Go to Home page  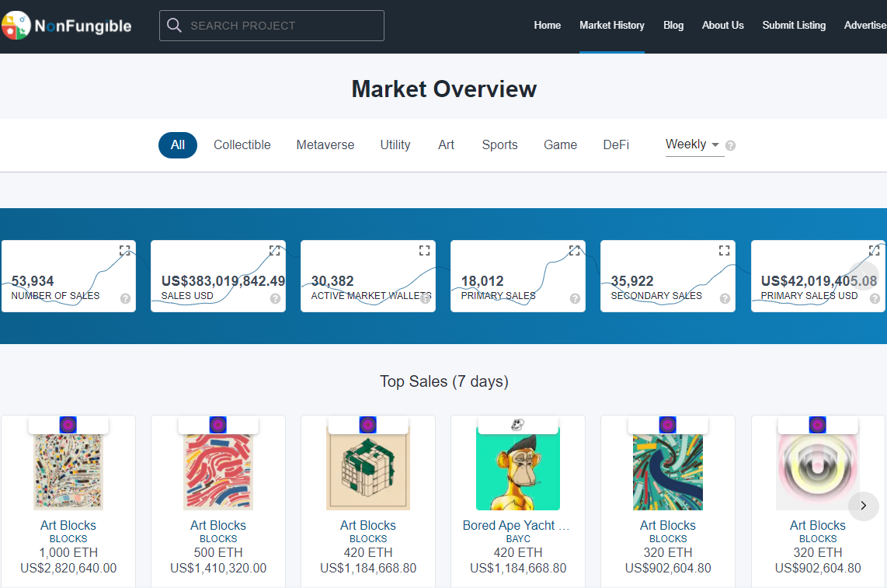coord(547,26)
